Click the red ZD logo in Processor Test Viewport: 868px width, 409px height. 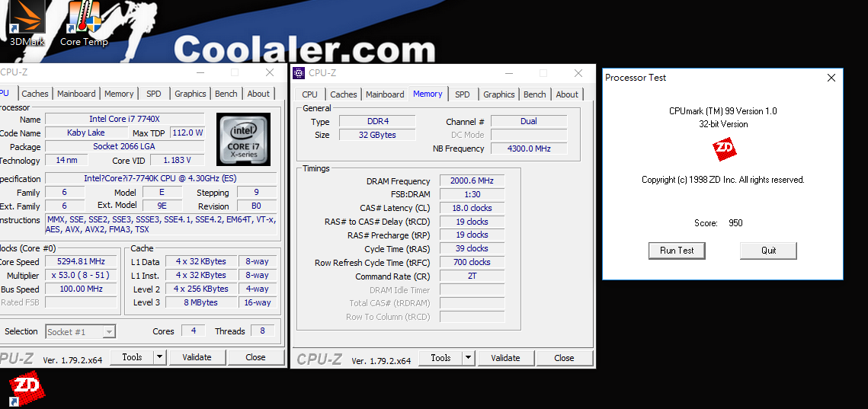(x=724, y=149)
